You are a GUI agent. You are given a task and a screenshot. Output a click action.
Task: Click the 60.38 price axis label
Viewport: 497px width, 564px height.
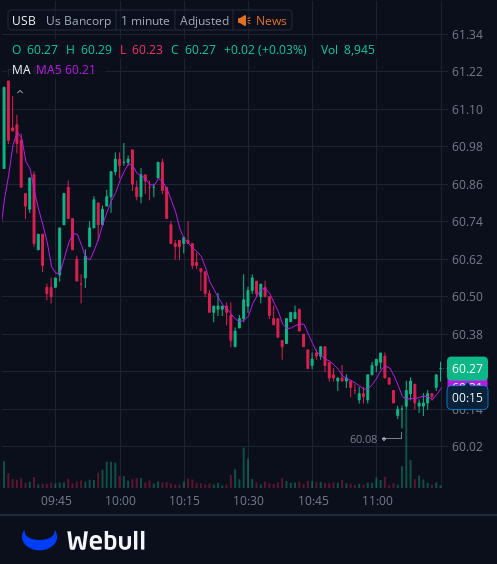click(x=467, y=335)
